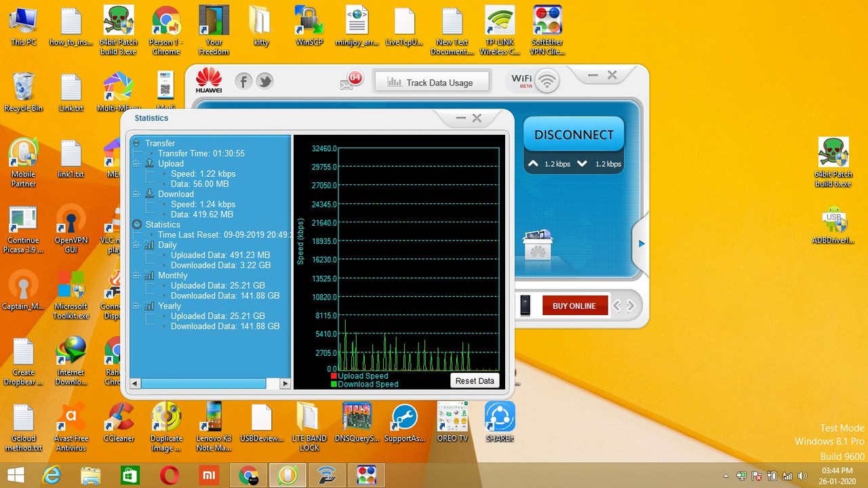Select 'Time Last Reset' row
Image resolution: width=868 pixels, height=488 pixels.
point(224,235)
